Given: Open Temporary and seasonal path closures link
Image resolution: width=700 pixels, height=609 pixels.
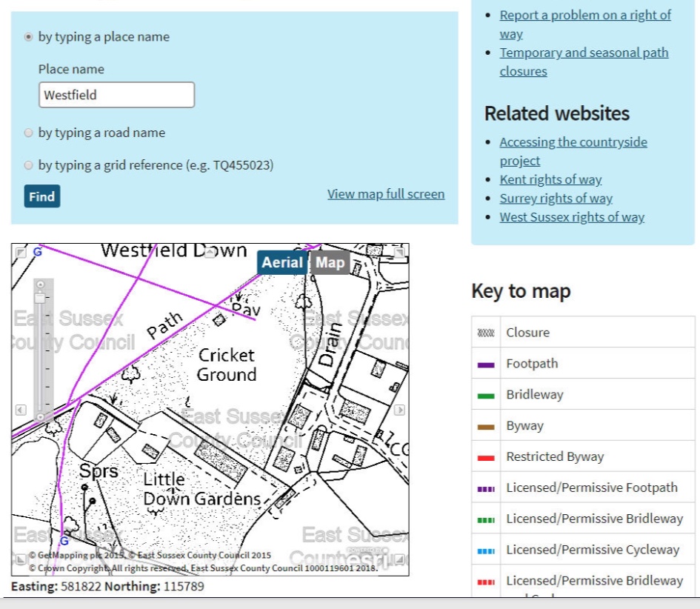Looking at the screenshot, I should [x=584, y=61].
